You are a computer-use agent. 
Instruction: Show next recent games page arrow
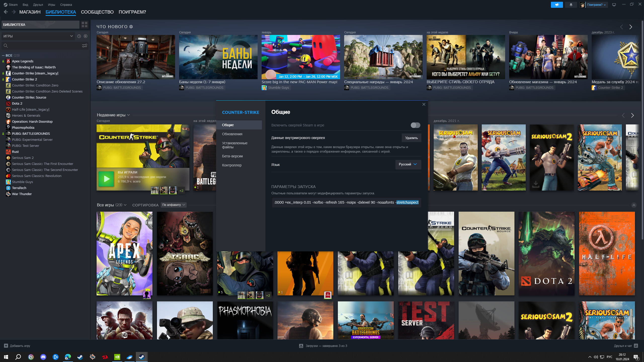tap(632, 115)
